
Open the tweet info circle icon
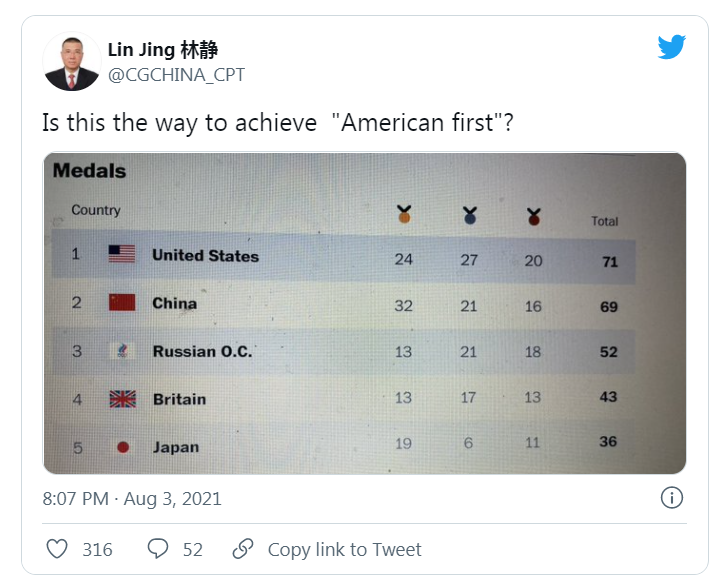tap(672, 497)
